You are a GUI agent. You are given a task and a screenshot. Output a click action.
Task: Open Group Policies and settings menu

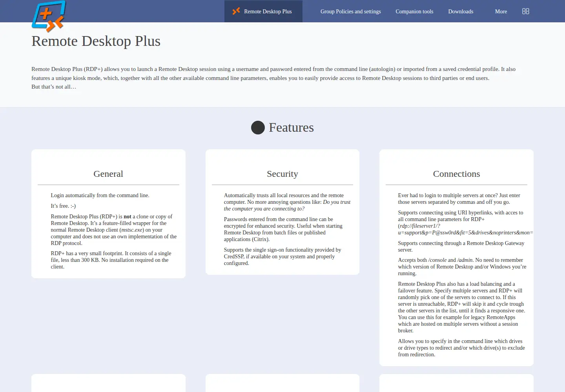(x=350, y=11)
